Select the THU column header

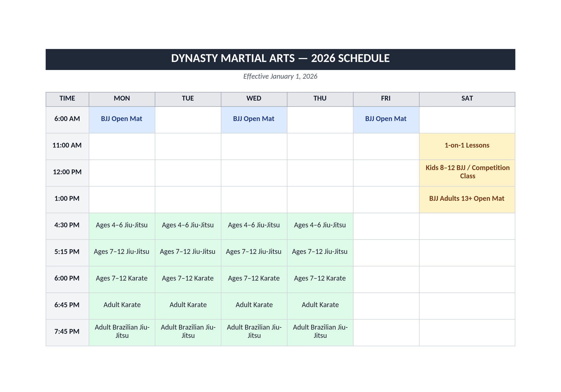(320, 99)
